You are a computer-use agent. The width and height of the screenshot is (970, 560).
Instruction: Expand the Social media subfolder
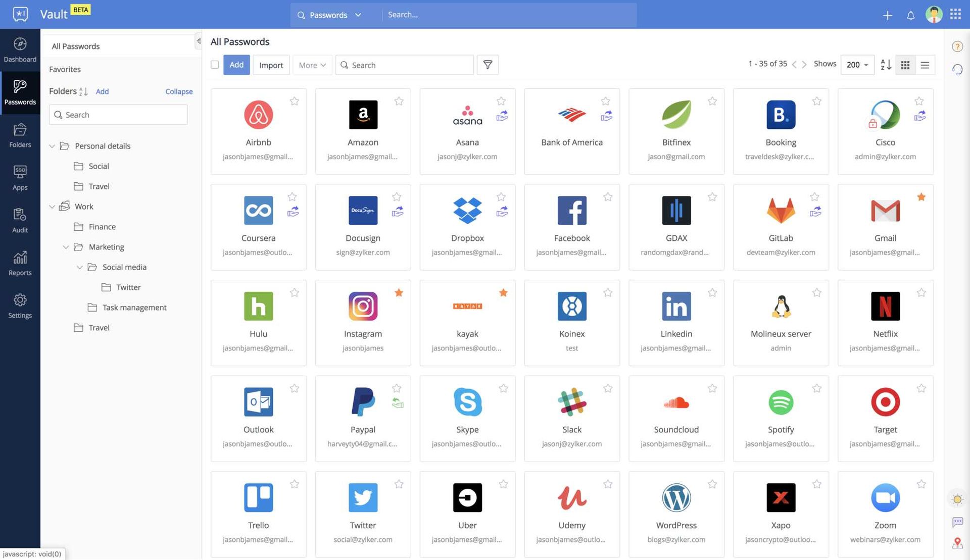(78, 267)
